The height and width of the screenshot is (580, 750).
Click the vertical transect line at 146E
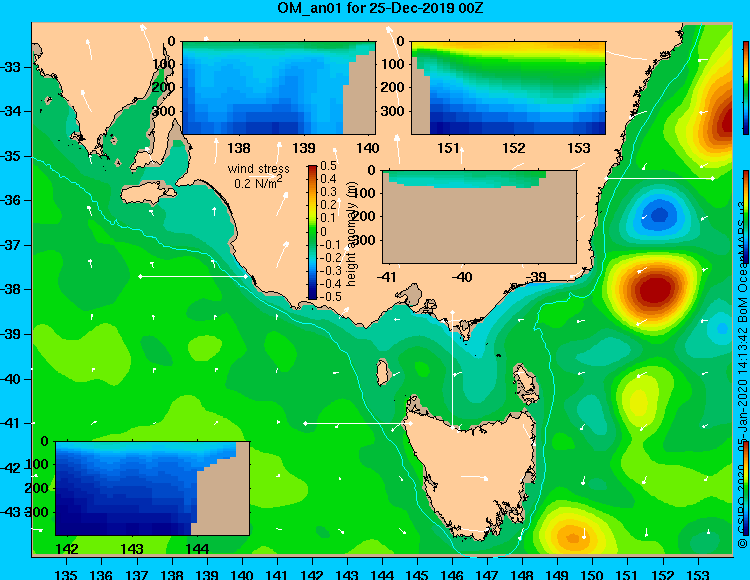(x=452, y=370)
